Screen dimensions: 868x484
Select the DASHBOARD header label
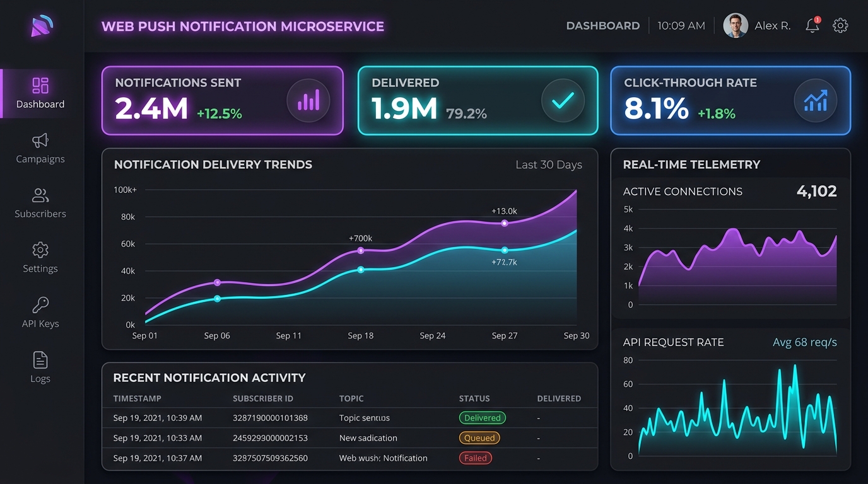[603, 26]
